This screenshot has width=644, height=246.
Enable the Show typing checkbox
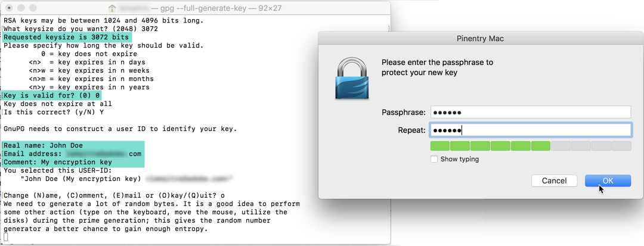(x=434, y=159)
